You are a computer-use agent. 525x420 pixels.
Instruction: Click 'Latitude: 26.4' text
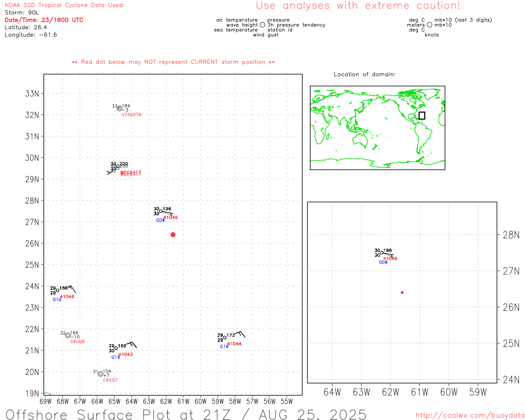[x=26, y=27]
